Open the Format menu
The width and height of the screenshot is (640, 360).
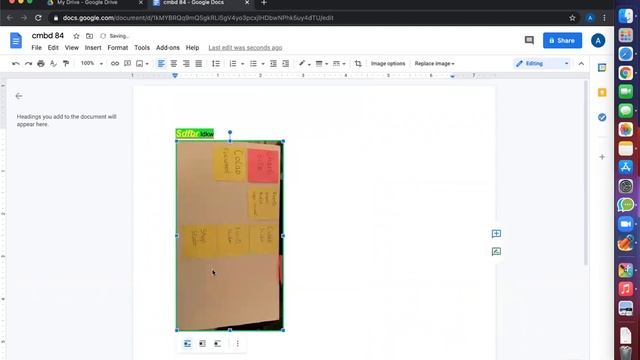coord(118,48)
